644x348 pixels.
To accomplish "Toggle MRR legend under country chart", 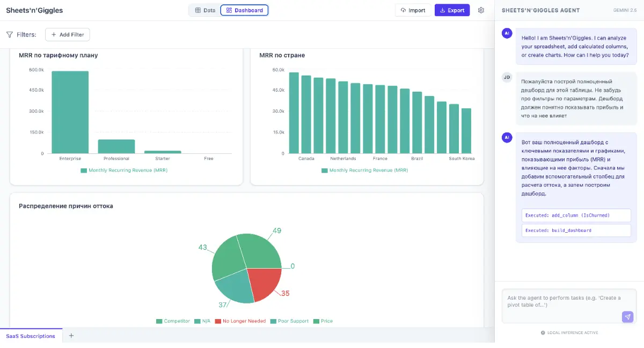I will point(364,171).
